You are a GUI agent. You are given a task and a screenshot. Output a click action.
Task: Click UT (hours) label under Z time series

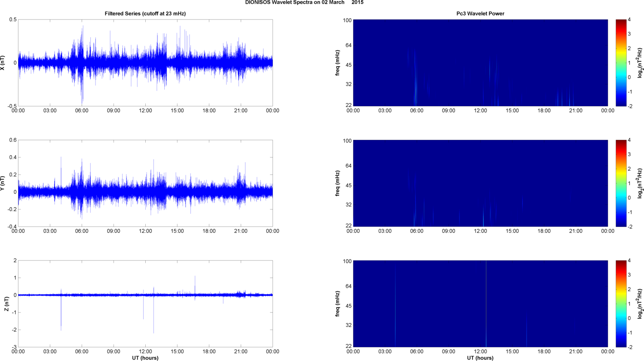click(x=145, y=358)
